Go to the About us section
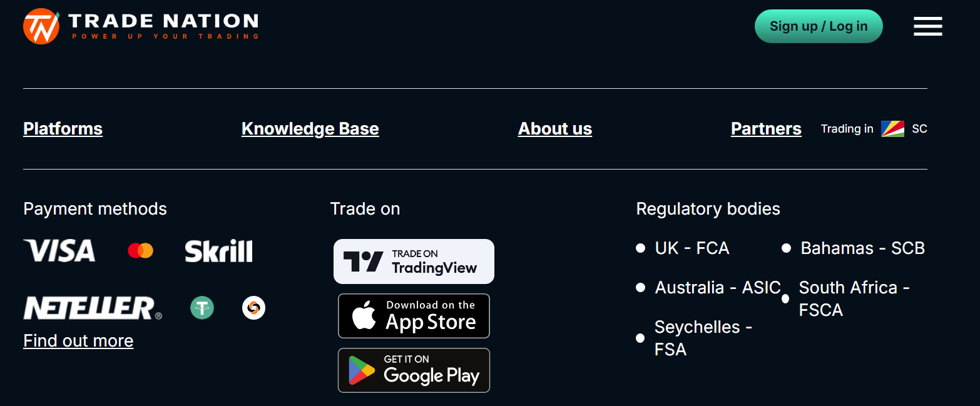Image resolution: width=980 pixels, height=406 pixels. click(554, 129)
